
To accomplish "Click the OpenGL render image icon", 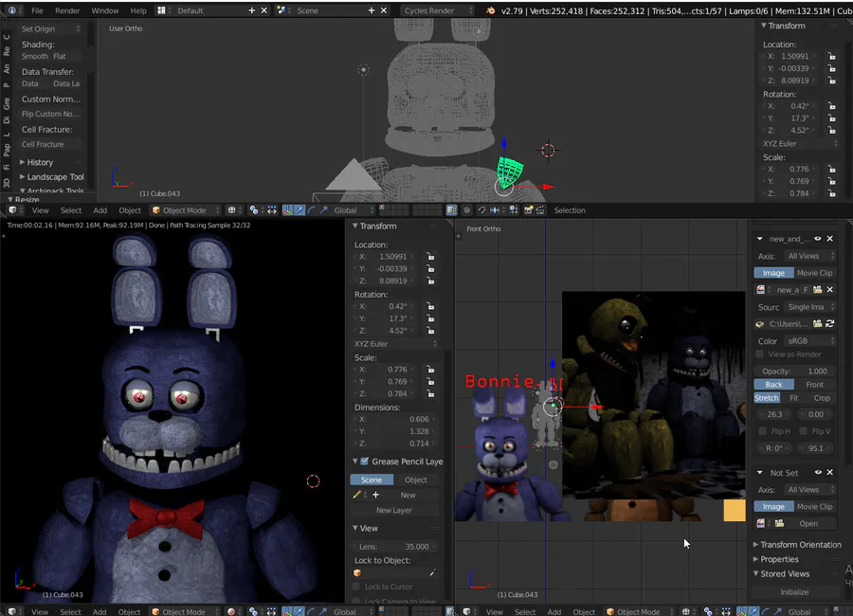I will coord(528,210).
